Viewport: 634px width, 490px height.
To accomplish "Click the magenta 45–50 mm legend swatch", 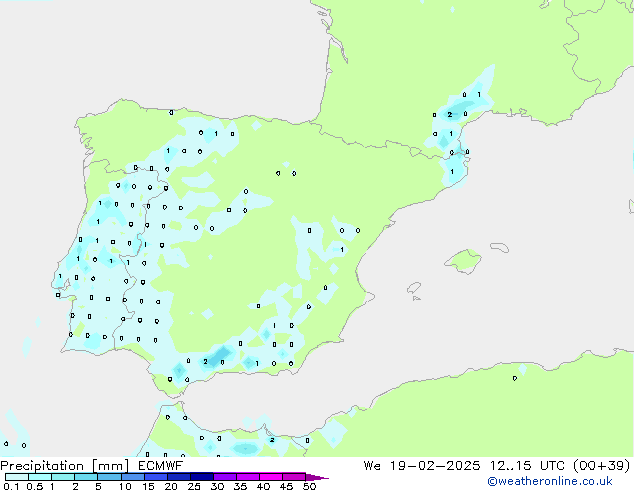I will 296,477.
